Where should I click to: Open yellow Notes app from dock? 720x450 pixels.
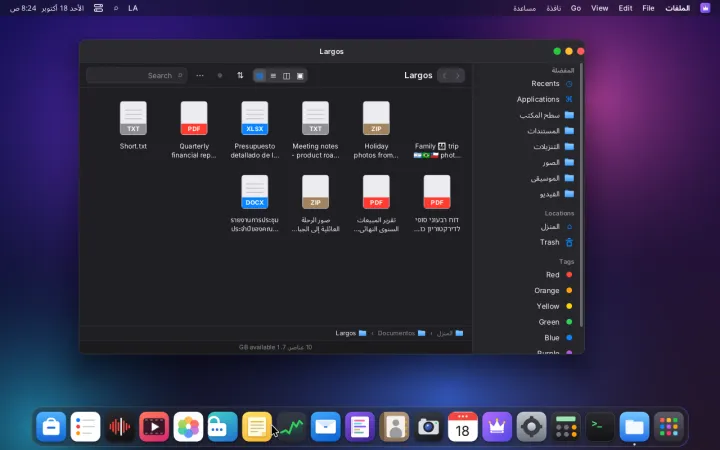tap(257, 427)
